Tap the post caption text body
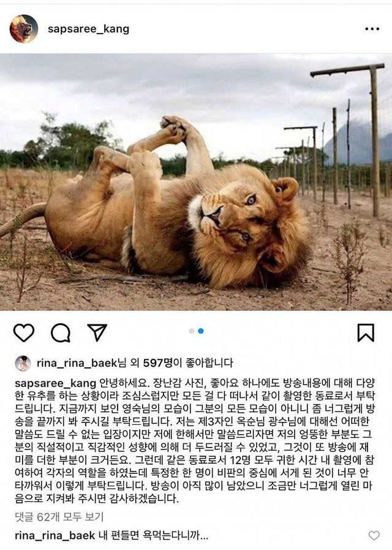 [195, 441]
